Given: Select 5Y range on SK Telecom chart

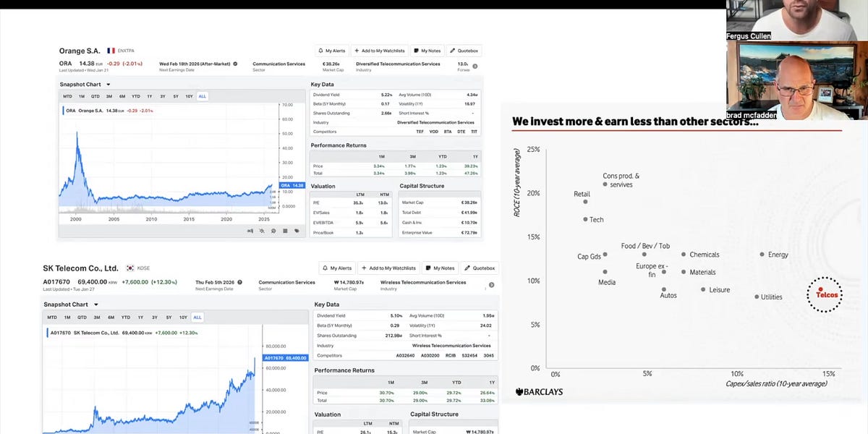Looking at the screenshot, I should [169, 317].
